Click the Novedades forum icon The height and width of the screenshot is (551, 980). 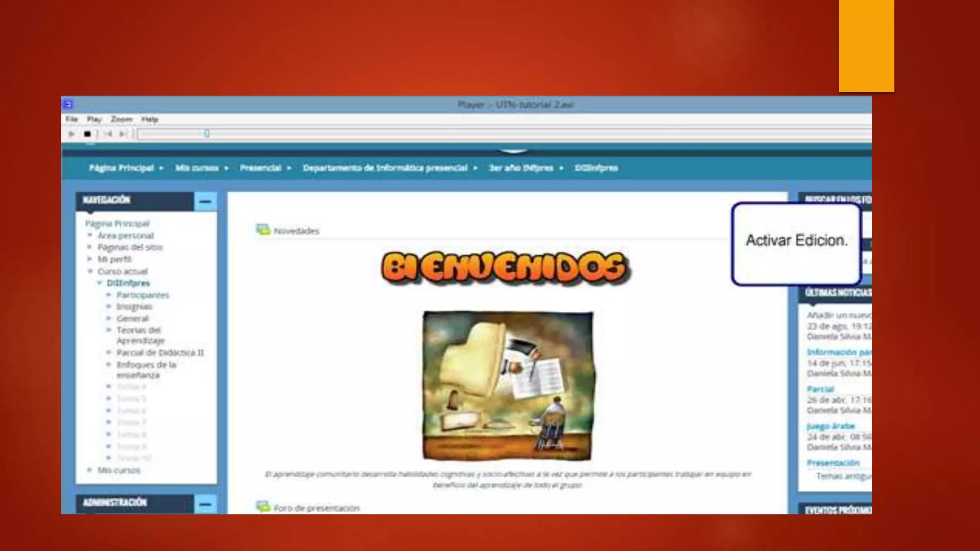(263, 230)
